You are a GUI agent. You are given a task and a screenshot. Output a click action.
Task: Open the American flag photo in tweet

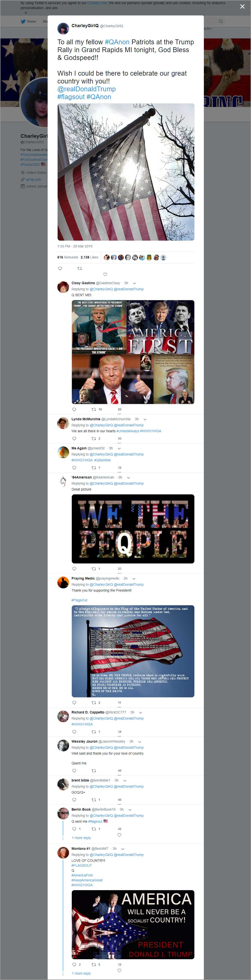[126, 172]
